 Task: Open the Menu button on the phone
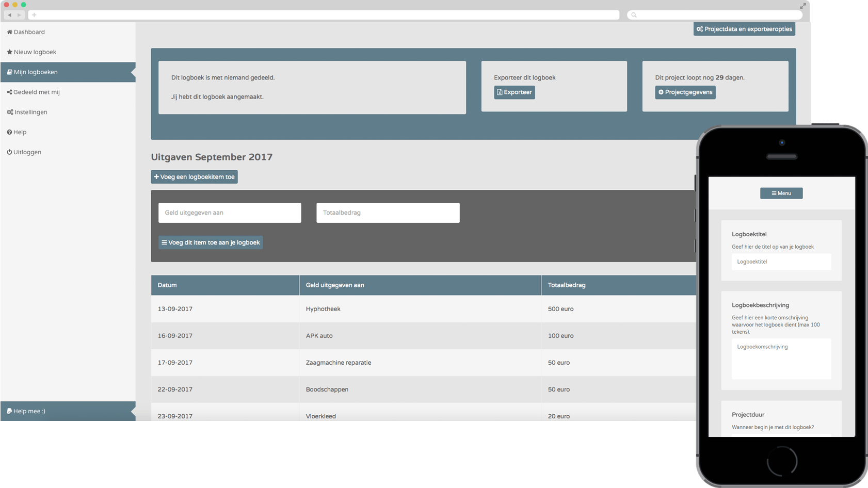(781, 193)
